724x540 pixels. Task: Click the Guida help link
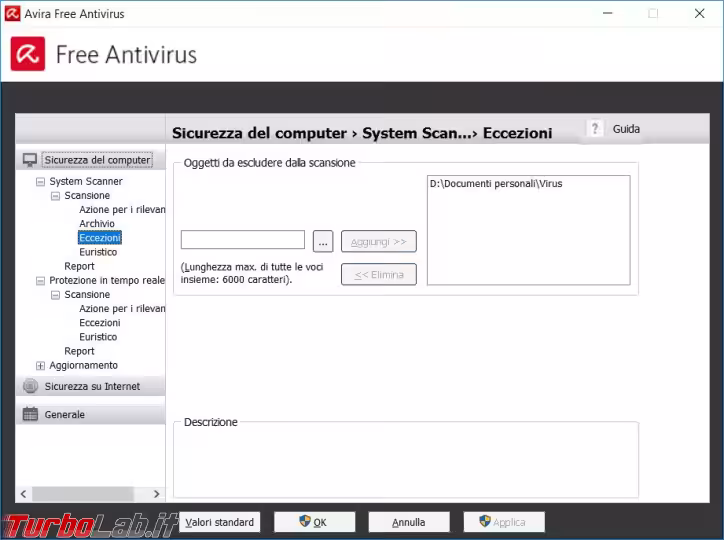pos(626,129)
